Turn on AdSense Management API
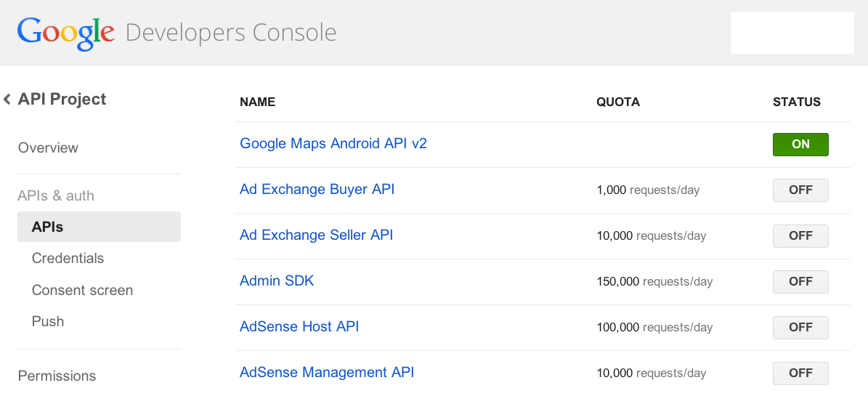Screen dimensions: 868x396 800,373
